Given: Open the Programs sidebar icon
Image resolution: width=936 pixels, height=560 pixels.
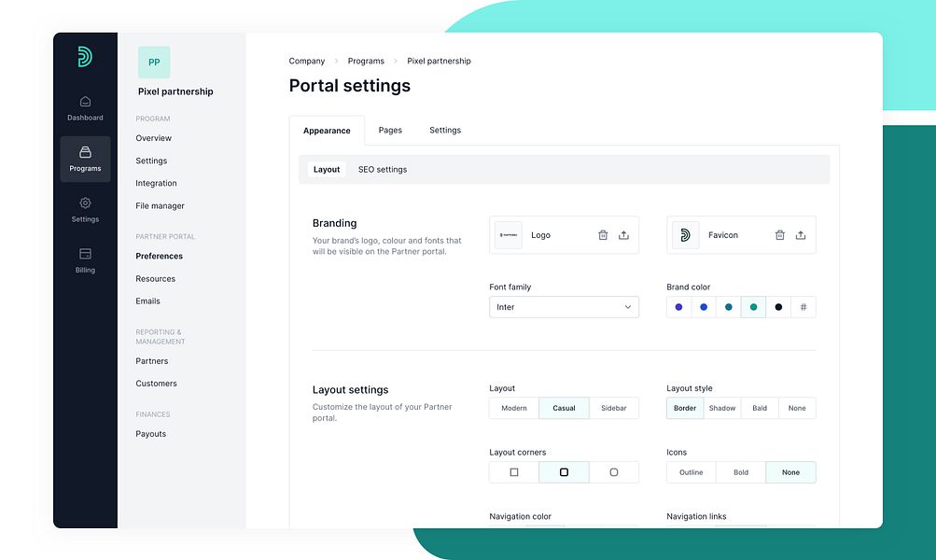Looking at the screenshot, I should 85,159.
